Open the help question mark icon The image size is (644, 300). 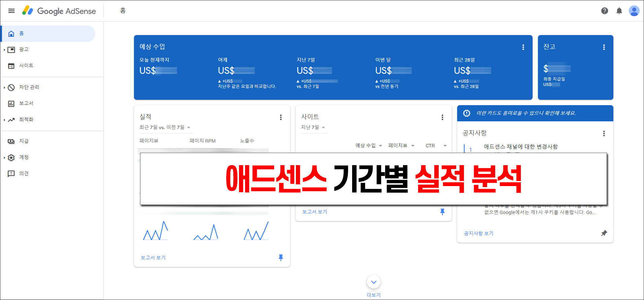point(605,11)
